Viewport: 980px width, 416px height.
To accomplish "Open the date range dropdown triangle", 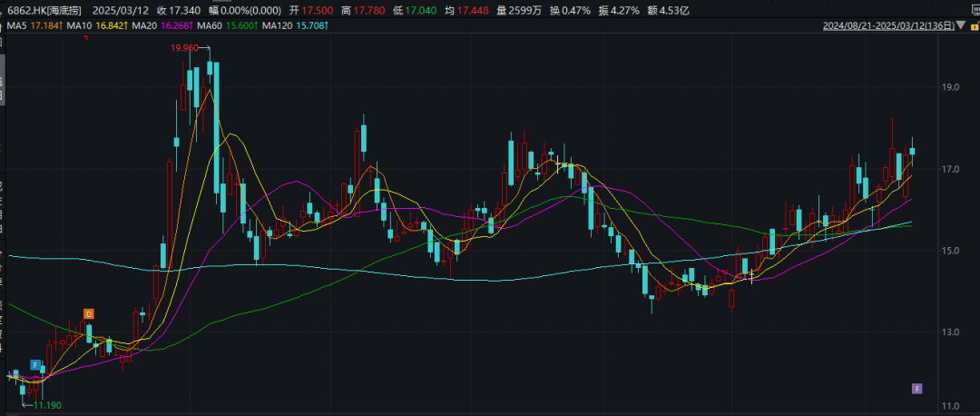I will click(x=961, y=27).
